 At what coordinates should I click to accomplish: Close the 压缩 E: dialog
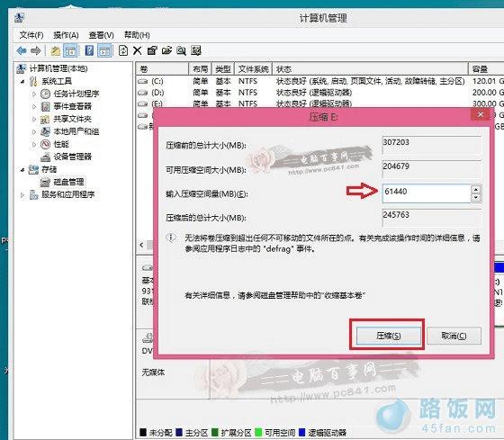[x=481, y=114]
